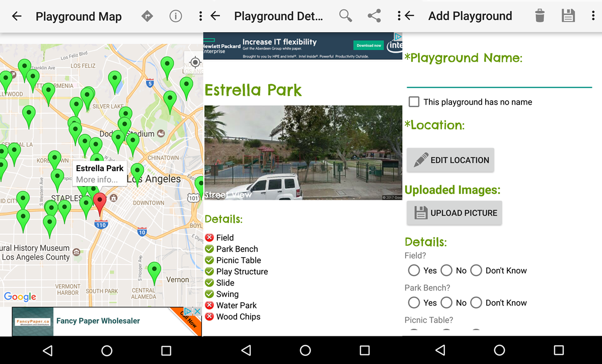Tap the search magnifier in Playground Details

[345, 16]
